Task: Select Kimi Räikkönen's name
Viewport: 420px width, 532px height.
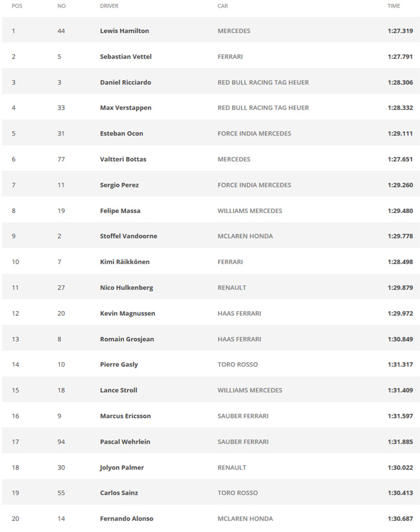Action: coord(125,262)
